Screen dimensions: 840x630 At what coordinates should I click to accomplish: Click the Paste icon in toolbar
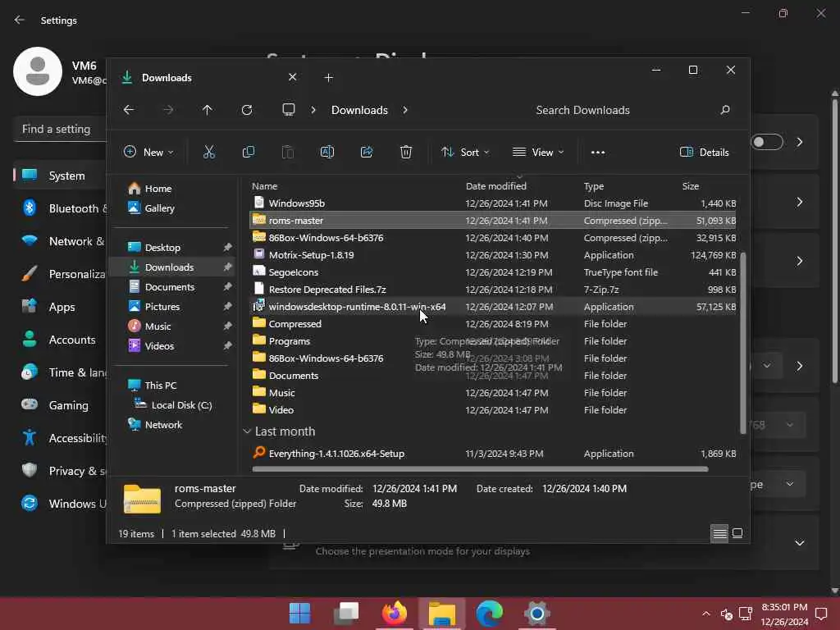click(x=288, y=152)
